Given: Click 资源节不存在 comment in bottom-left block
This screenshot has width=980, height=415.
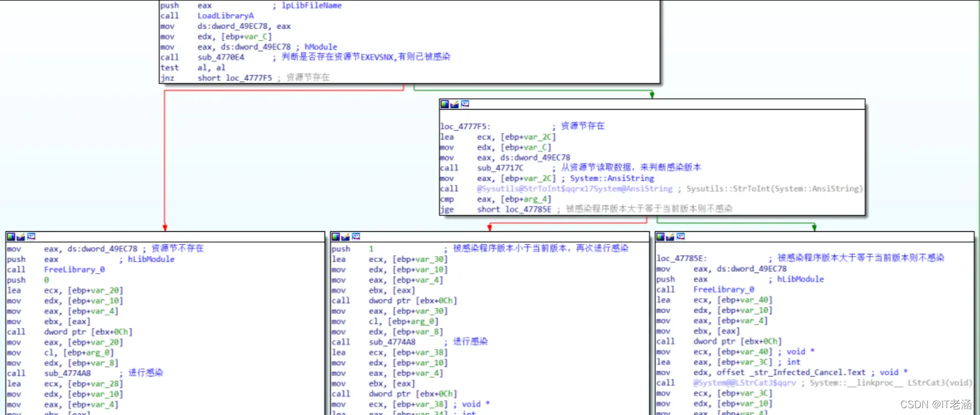Looking at the screenshot, I should pyautogui.click(x=177, y=249).
